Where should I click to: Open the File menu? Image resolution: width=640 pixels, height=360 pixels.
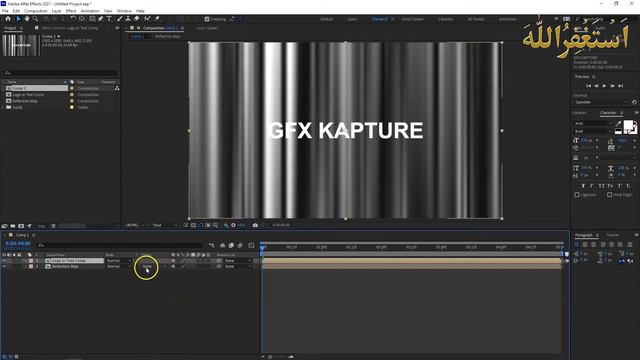[x=5, y=11]
